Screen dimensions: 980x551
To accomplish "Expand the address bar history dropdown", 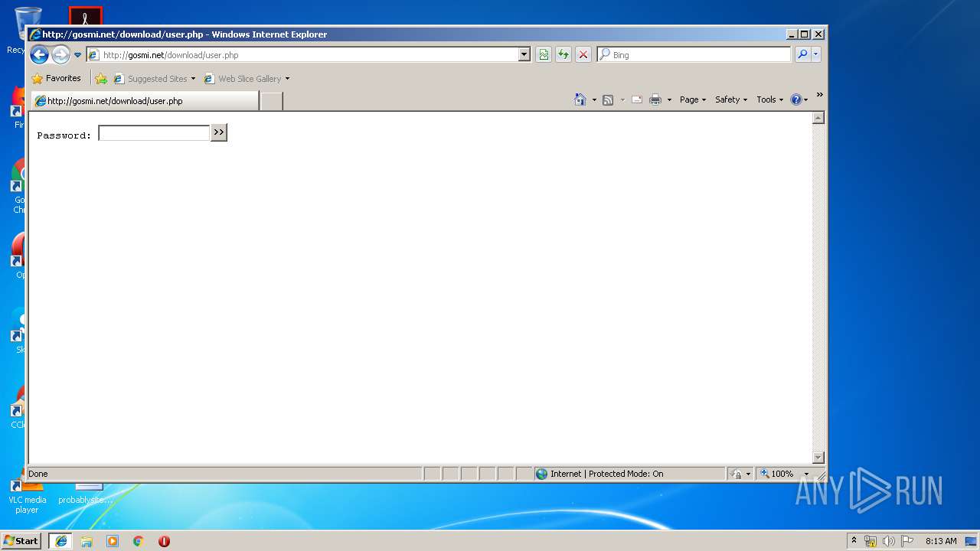I will pyautogui.click(x=524, y=55).
